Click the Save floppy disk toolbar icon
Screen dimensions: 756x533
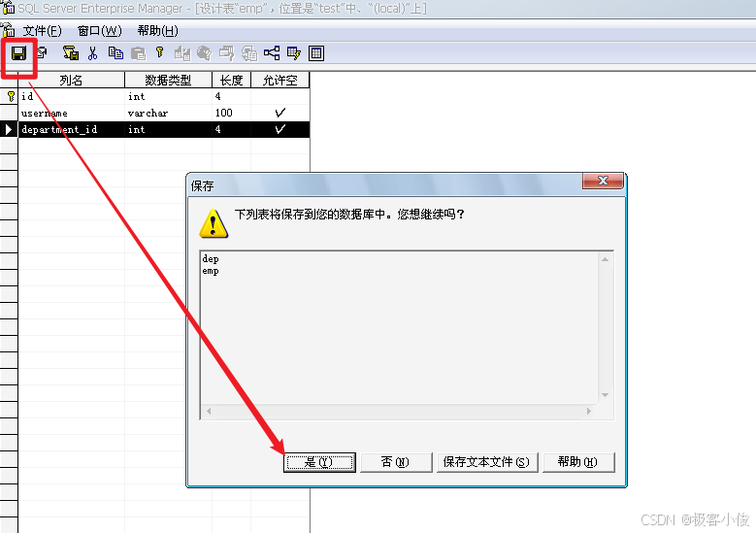pyautogui.click(x=18, y=53)
